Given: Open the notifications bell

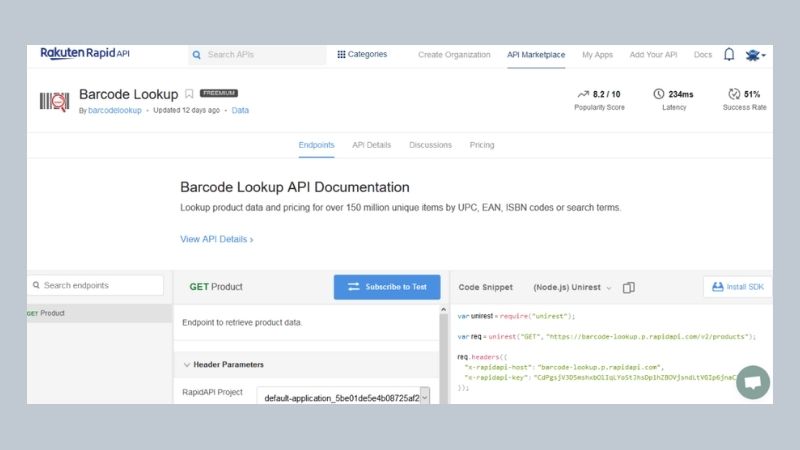Looking at the screenshot, I should 729,55.
